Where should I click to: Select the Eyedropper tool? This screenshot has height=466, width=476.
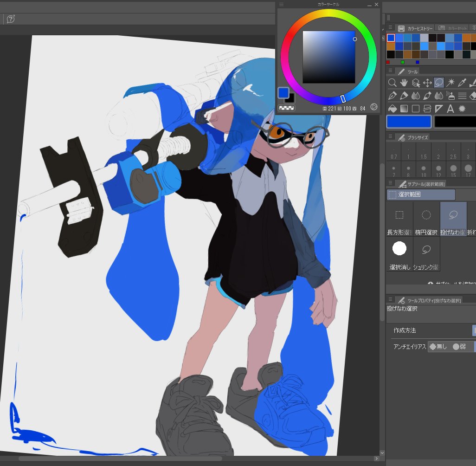click(x=462, y=83)
